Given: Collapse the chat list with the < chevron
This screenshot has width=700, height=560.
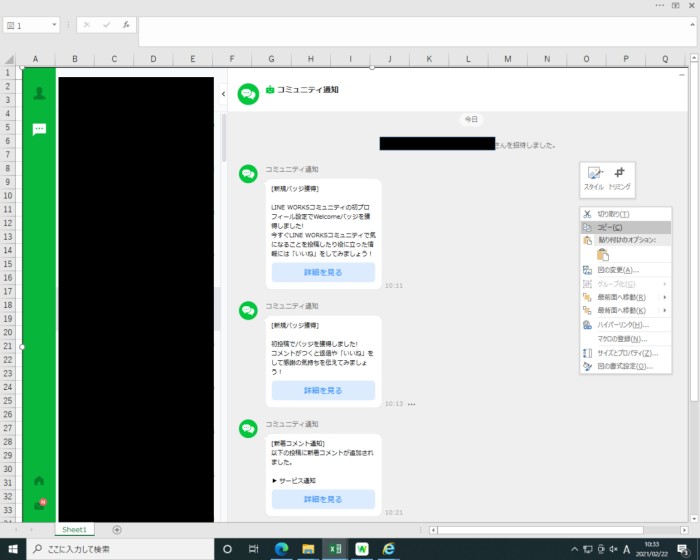Looking at the screenshot, I should pyautogui.click(x=223, y=94).
